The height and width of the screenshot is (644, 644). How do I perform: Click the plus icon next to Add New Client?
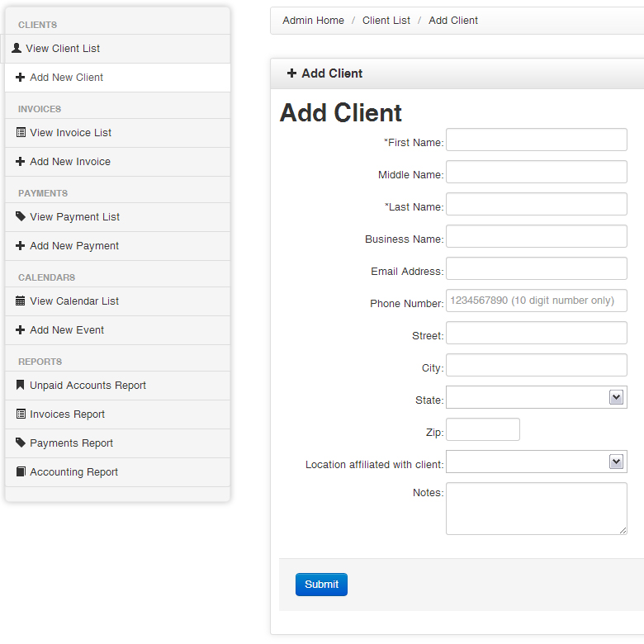[21, 78]
